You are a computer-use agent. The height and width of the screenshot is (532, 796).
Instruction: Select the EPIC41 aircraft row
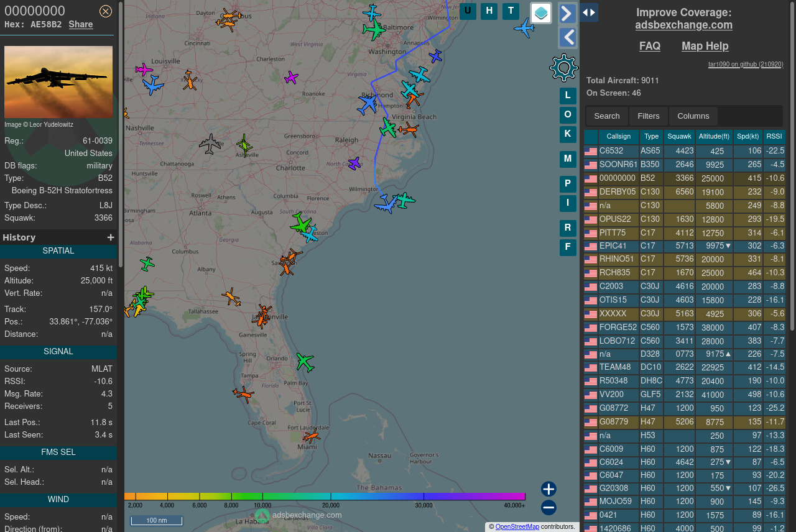[685, 246]
